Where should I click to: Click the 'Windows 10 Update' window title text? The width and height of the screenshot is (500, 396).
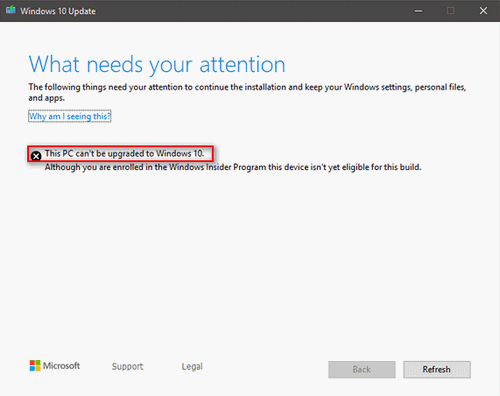click(58, 11)
